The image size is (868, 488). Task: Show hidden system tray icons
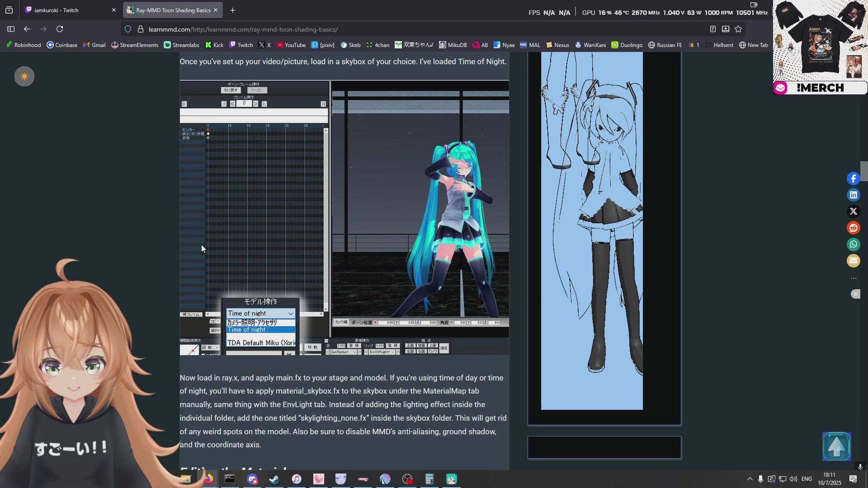tap(750, 479)
